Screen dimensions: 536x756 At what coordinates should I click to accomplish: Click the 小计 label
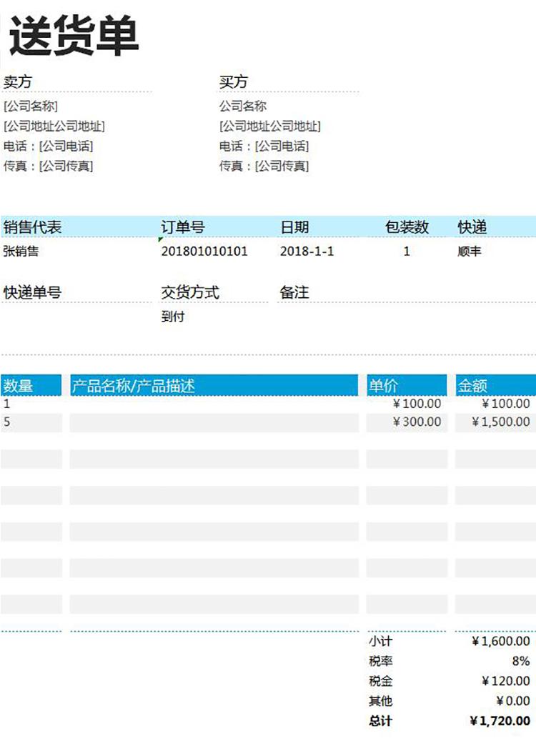[x=381, y=641]
